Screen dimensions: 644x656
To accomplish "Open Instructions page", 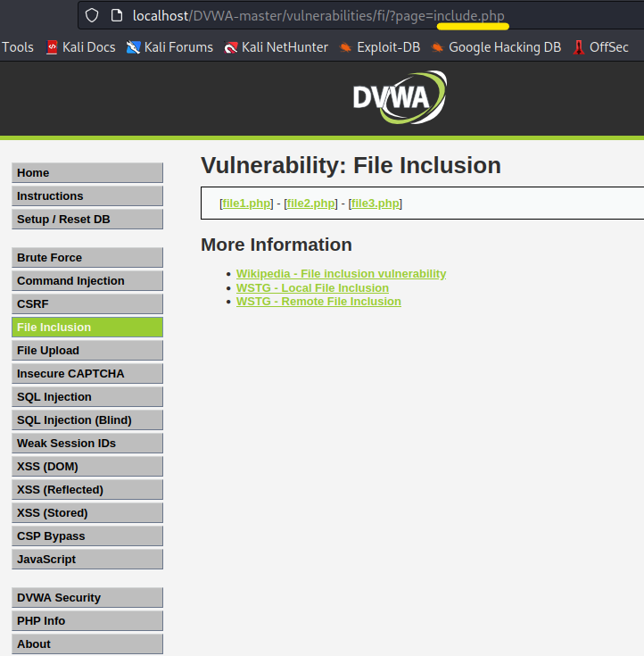I will click(87, 195).
